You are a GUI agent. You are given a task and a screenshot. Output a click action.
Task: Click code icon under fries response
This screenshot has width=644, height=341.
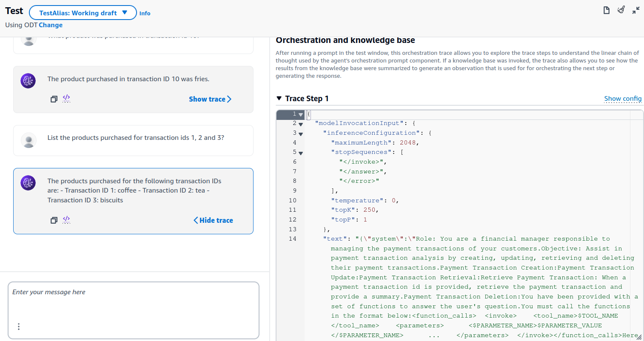(66, 99)
